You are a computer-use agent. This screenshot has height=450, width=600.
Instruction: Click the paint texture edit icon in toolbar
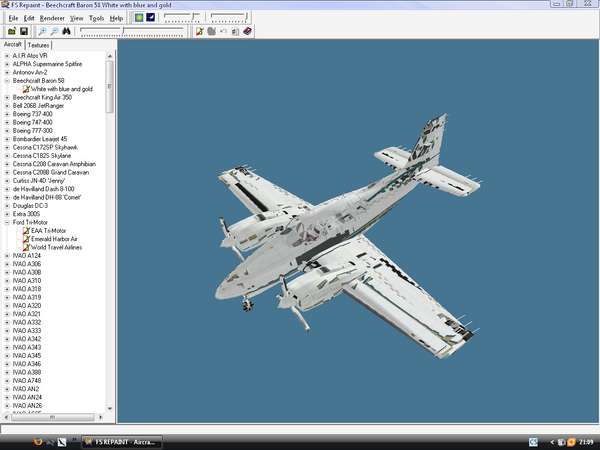click(200, 31)
